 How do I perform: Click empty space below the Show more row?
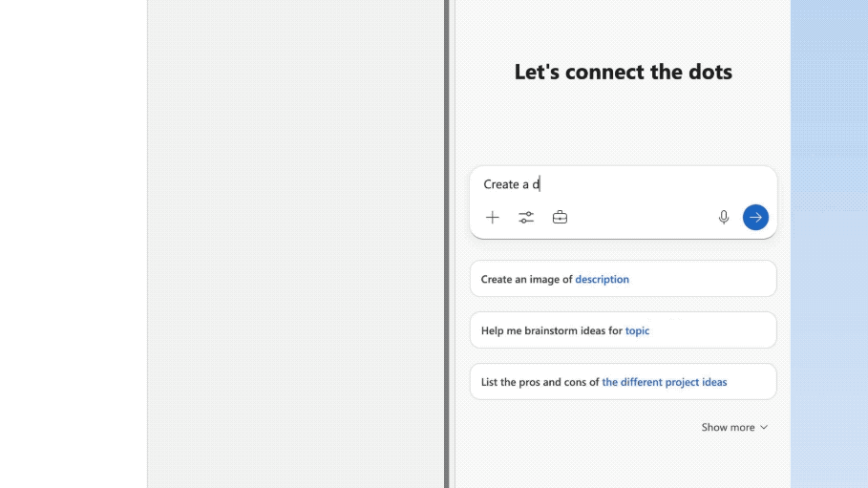point(623,462)
